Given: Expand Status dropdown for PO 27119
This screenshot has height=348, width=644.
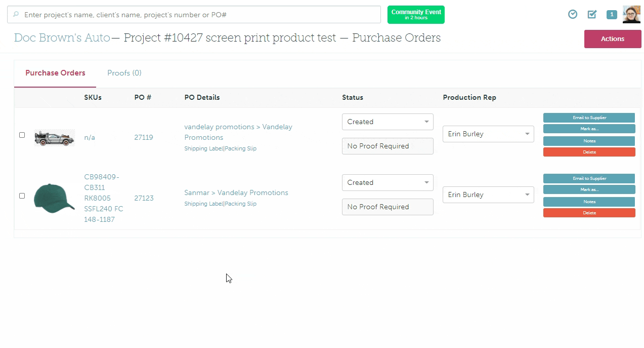Looking at the screenshot, I should [388, 122].
